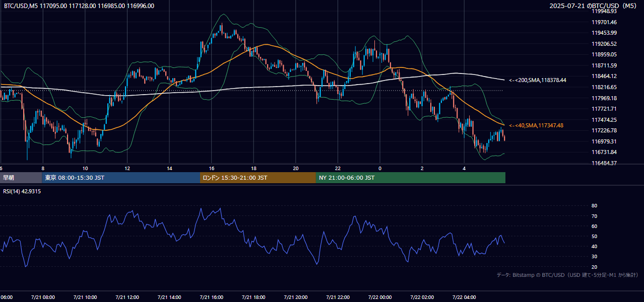644x302 pixels.
Task: Click RSI scale level 20
Action: click(x=594, y=267)
